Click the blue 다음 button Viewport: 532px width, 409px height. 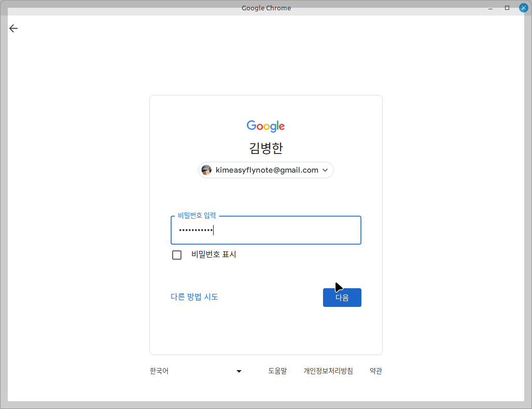pos(342,298)
